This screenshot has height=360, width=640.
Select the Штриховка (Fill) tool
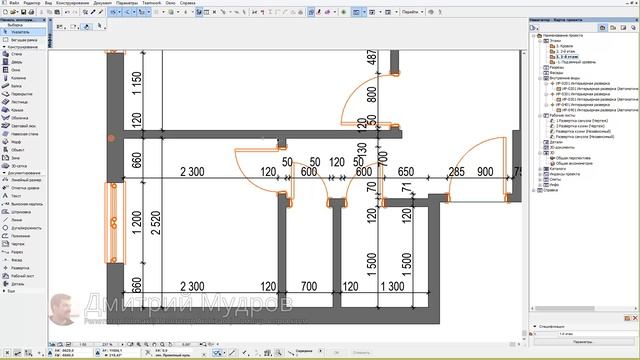[x=23, y=212]
